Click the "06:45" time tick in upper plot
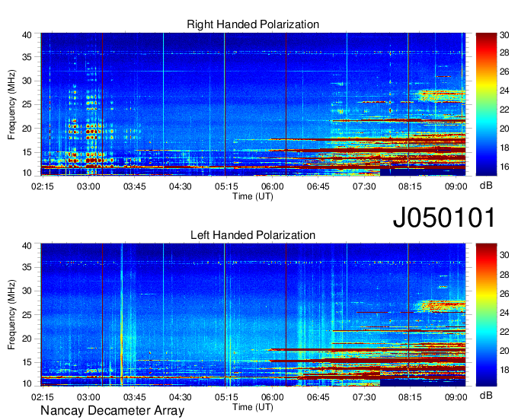 [x=318, y=186]
